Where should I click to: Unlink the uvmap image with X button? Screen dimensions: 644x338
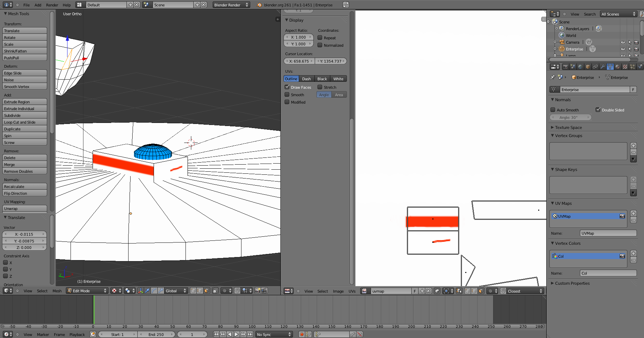(428, 291)
